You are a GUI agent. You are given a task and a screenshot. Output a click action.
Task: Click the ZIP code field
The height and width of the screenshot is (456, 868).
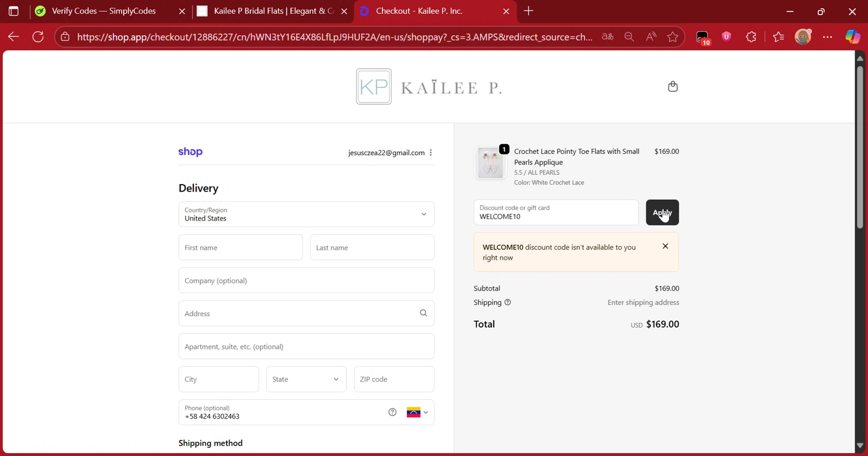click(394, 379)
